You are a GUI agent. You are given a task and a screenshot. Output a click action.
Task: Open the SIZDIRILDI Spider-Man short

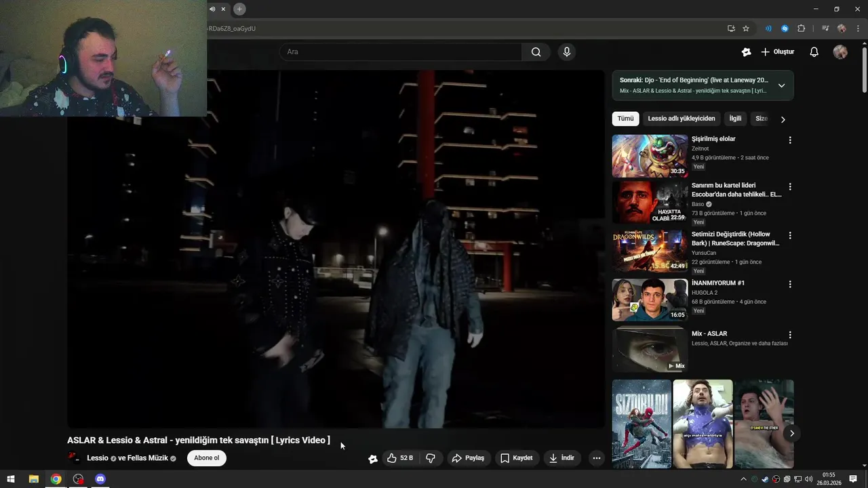pyautogui.click(x=642, y=424)
